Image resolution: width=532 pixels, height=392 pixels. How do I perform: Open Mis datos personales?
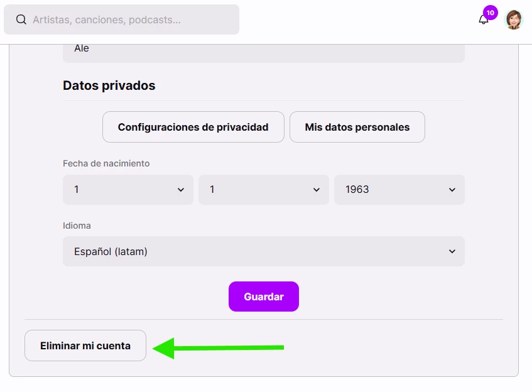(x=357, y=127)
